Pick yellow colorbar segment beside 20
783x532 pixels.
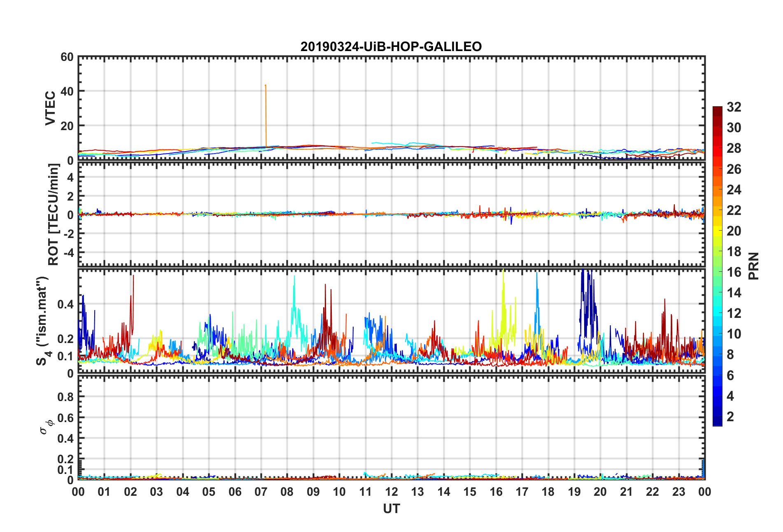[x=717, y=231]
